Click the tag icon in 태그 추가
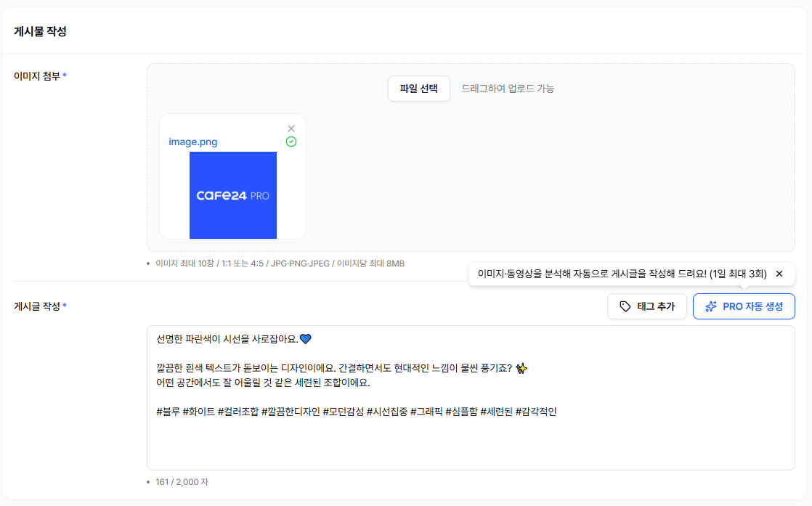 (x=625, y=306)
